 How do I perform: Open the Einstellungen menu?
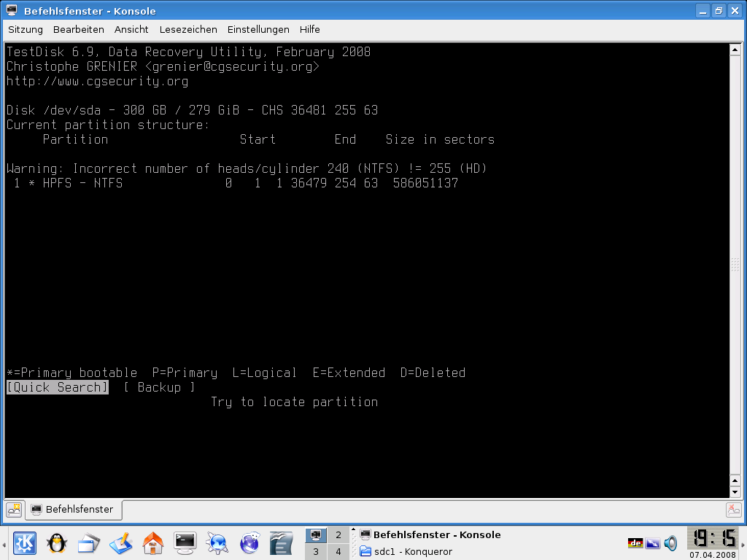coord(258,29)
